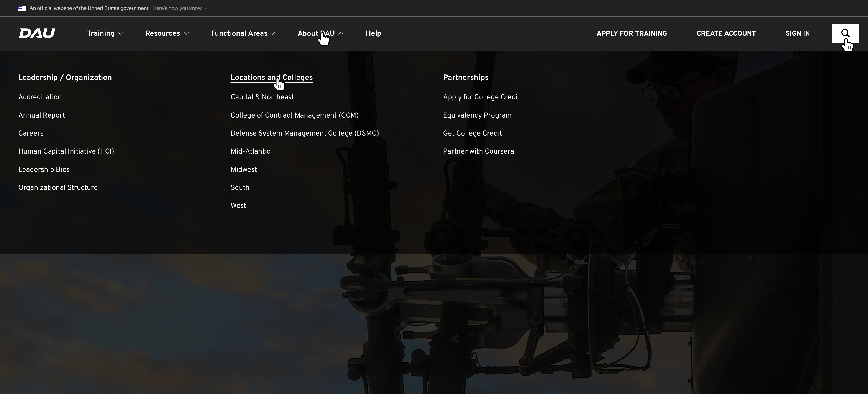868x394 pixels.
Task: Visit the Careers link
Action: coord(31,133)
